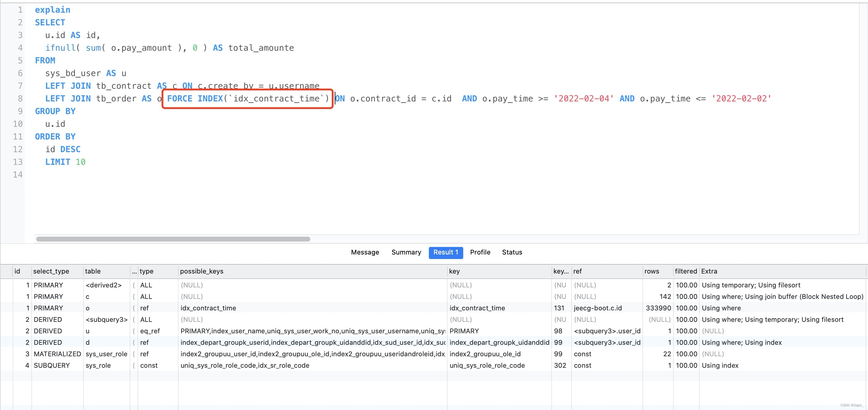Click the 'SELECT' keyword on line 2

(50, 23)
